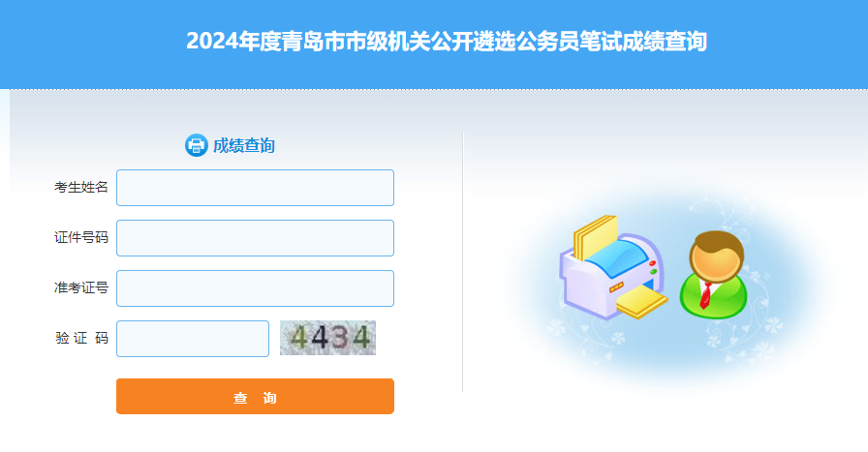Click into the 验证码 entry field

(x=193, y=339)
